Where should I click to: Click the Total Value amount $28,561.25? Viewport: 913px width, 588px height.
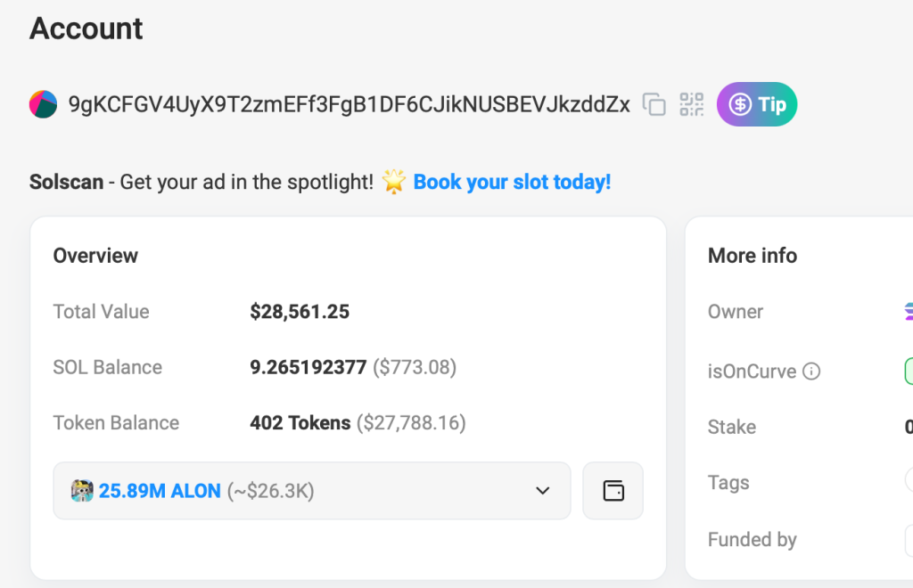300,312
